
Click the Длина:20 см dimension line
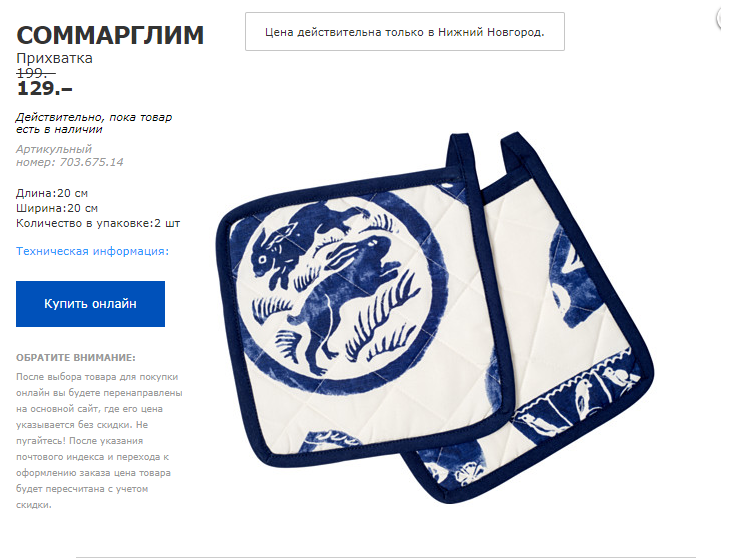click(x=52, y=193)
